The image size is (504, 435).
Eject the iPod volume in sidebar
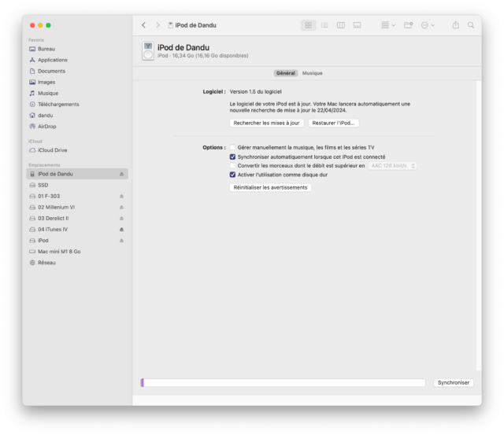click(x=121, y=241)
